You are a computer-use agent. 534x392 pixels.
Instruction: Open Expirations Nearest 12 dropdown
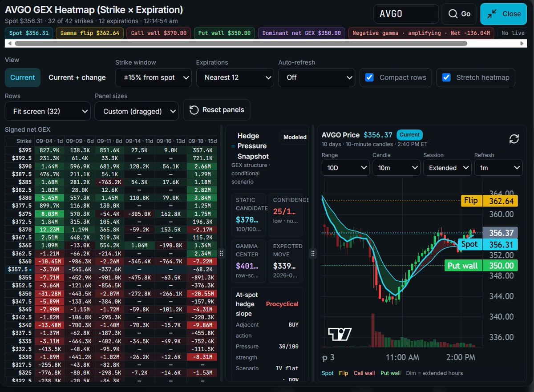click(x=235, y=77)
